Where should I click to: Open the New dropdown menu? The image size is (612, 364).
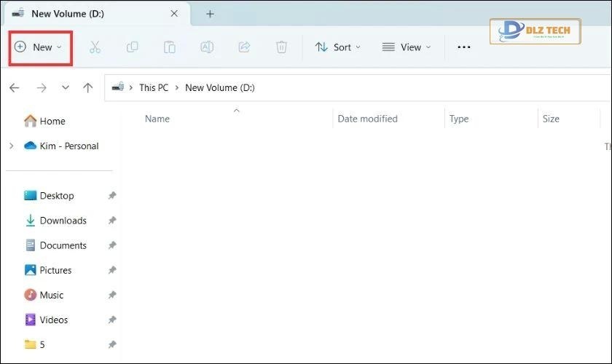pyautogui.click(x=41, y=47)
